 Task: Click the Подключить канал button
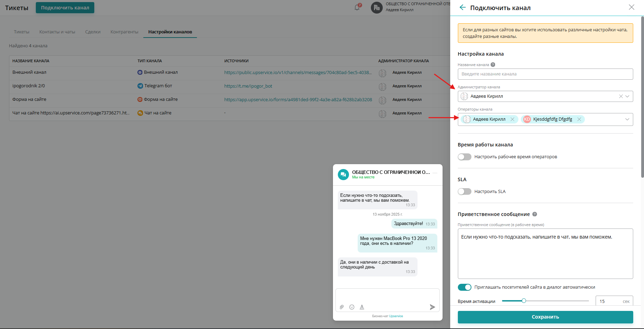pyautogui.click(x=65, y=8)
